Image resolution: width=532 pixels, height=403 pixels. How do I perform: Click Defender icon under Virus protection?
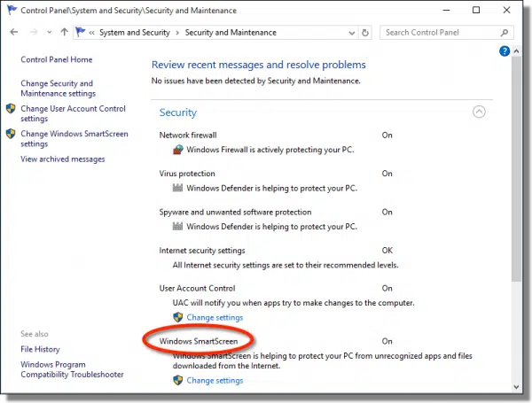[x=177, y=188]
